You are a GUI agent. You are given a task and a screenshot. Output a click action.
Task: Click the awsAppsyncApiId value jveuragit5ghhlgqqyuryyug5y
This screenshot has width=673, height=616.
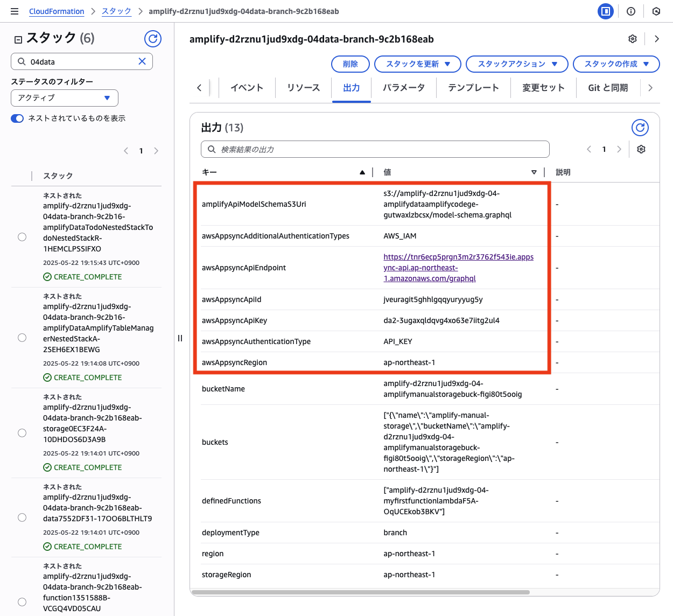click(x=433, y=299)
